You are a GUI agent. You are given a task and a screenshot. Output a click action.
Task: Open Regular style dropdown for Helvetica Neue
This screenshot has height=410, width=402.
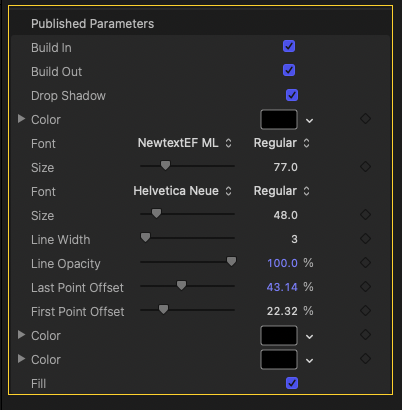click(x=282, y=191)
